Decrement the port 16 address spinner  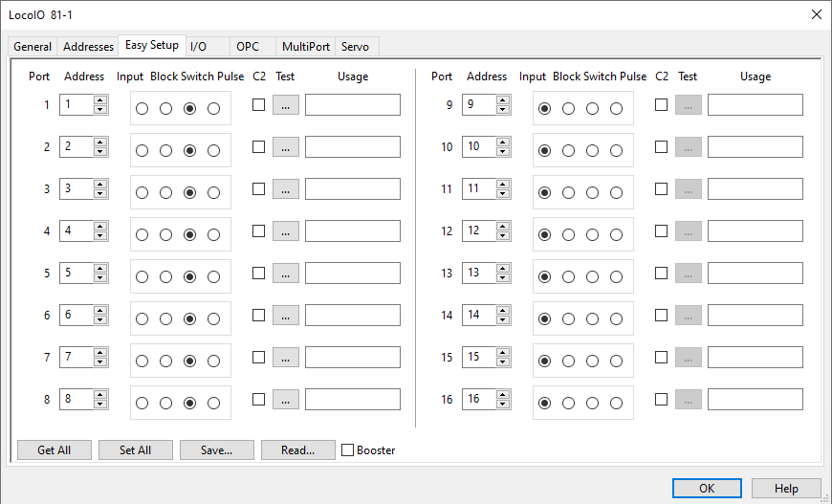click(x=503, y=404)
